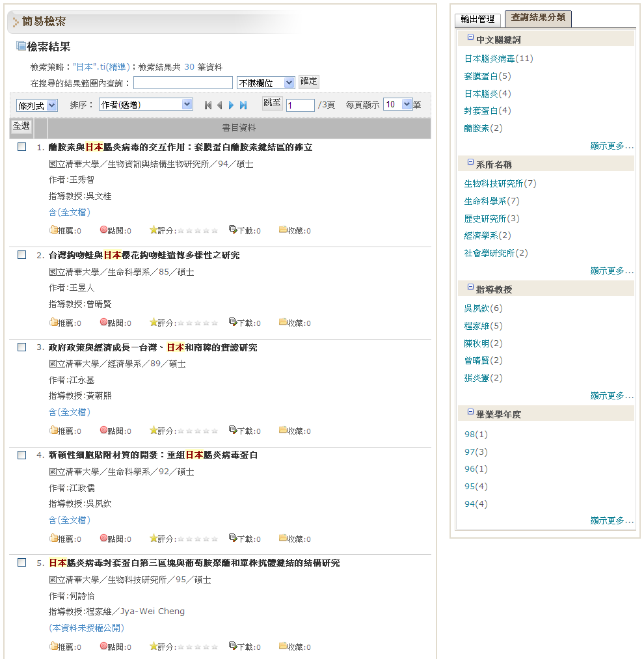Go to the next results page
The width and height of the screenshot is (644, 659).
tap(231, 105)
